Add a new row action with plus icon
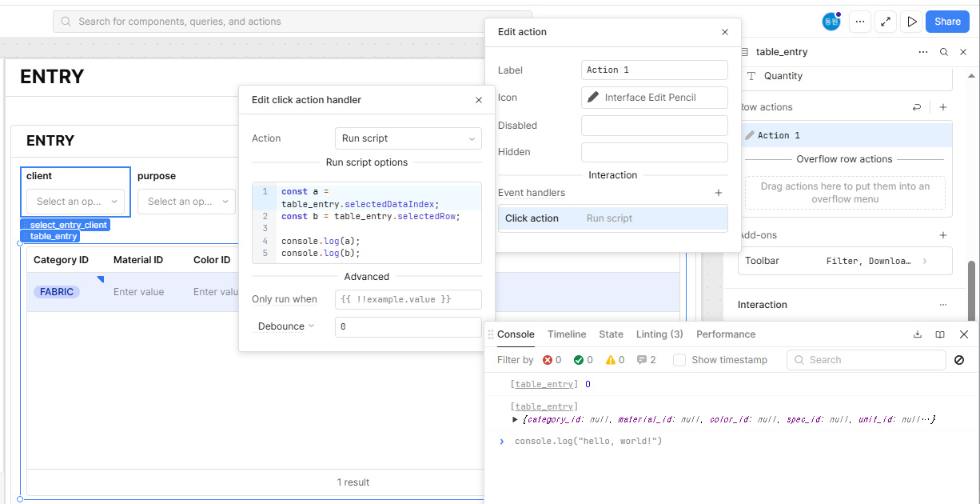Image resolution: width=980 pixels, height=504 pixels. [x=943, y=107]
